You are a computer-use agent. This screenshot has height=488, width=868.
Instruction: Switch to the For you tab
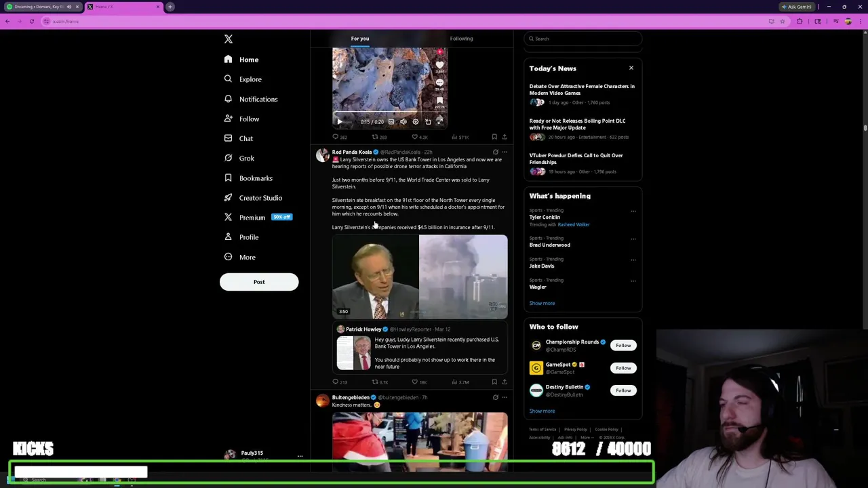click(360, 39)
